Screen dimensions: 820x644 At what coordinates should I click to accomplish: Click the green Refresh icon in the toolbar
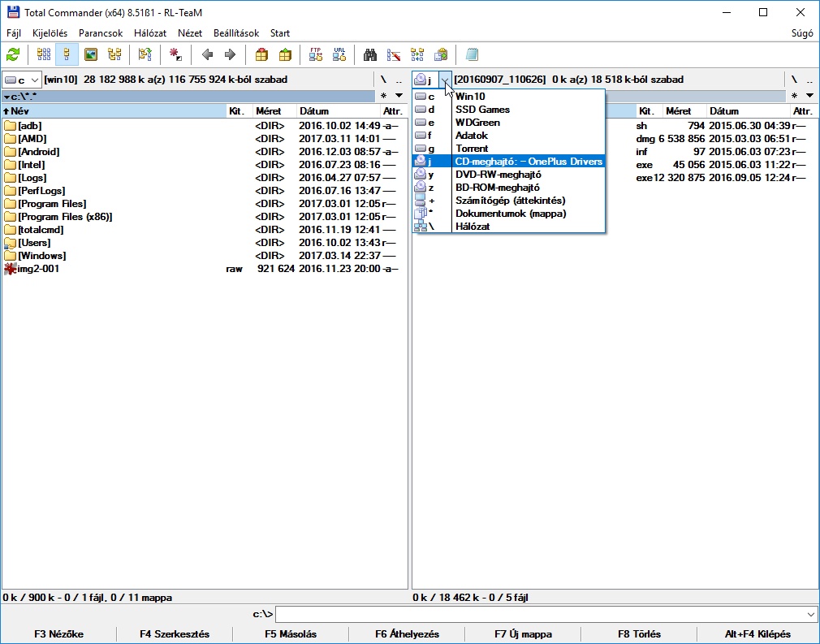(13, 54)
